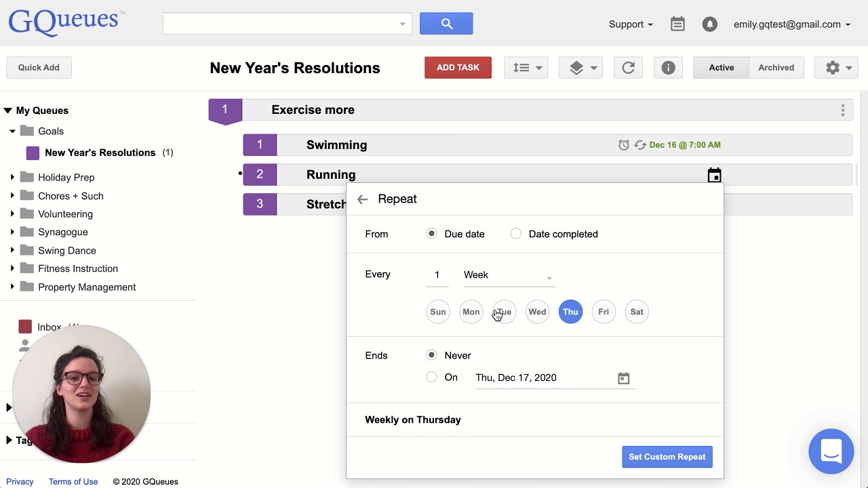Click the Quick Add button
Screen dimensions: 868x488
coord(39,68)
